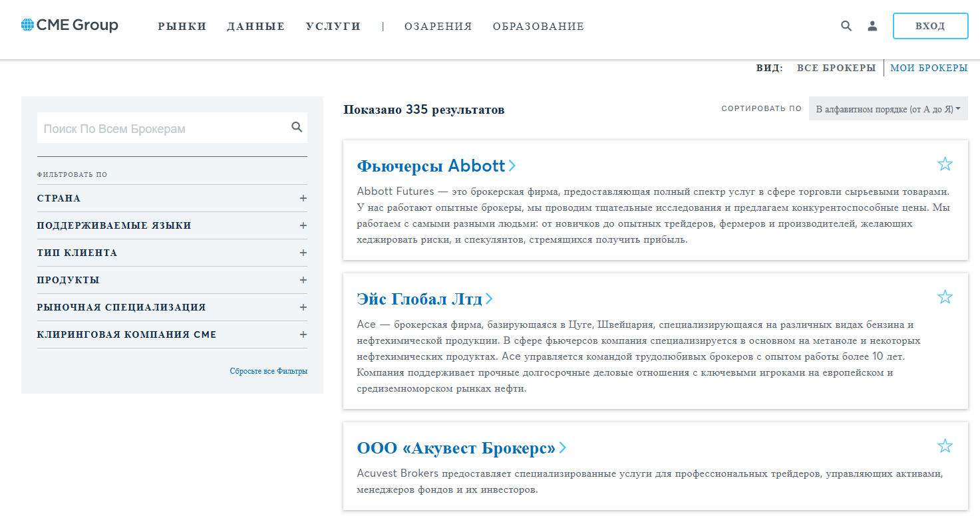Open the Рынки menu
980x516 pixels.
(x=182, y=27)
